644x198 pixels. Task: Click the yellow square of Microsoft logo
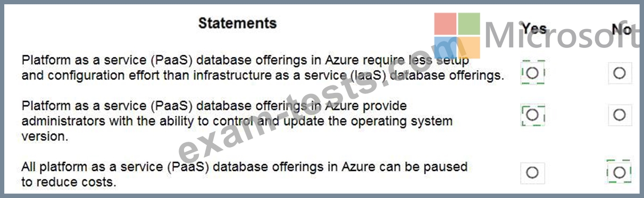click(469, 48)
